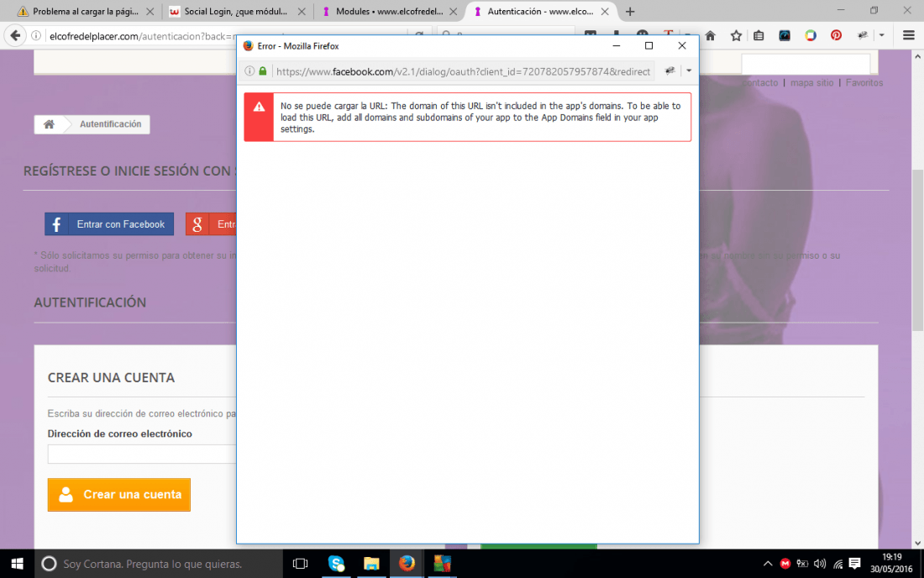
Task: Click the battery tray icon
Action: (802, 564)
